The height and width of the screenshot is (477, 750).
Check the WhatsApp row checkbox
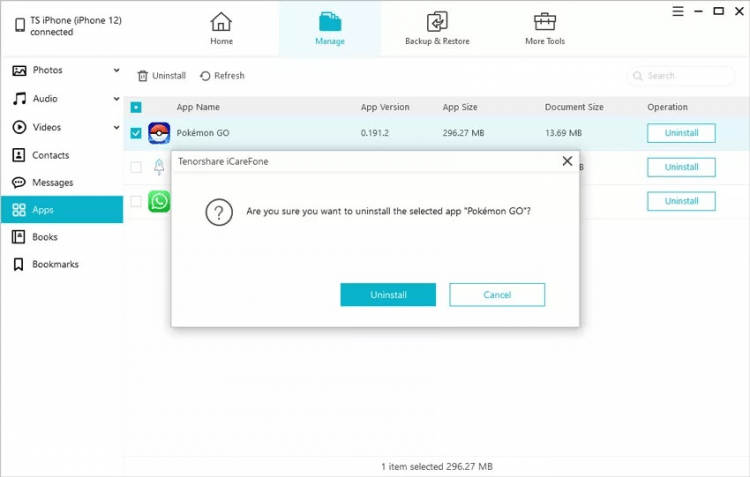point(136,201)
